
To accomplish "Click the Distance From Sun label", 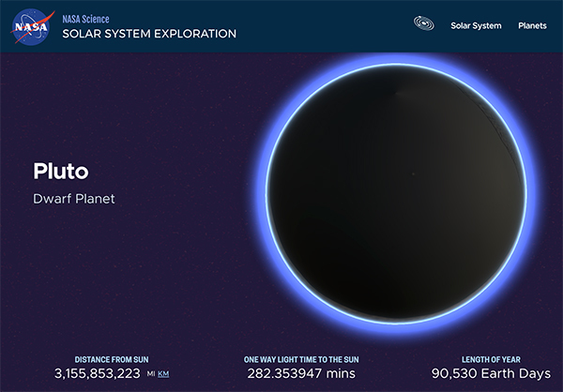I will click(112, 359).
